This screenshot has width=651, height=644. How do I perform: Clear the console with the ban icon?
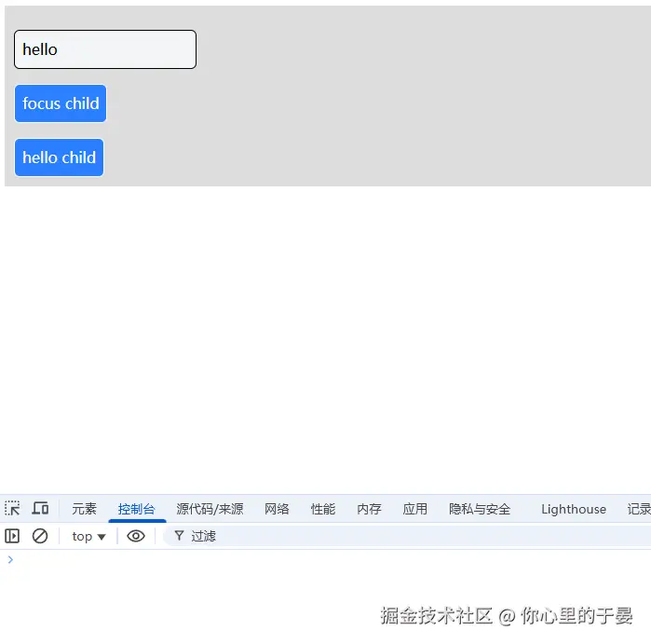[40, 536]
